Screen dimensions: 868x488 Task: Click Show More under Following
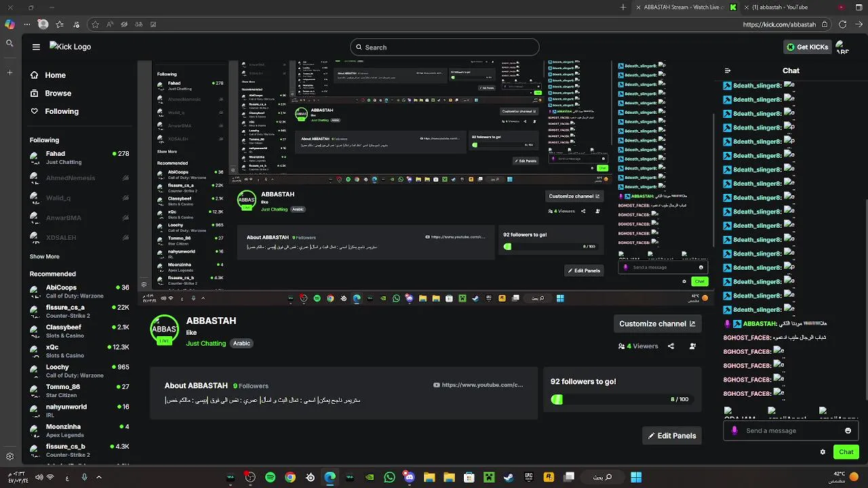pyautogui.click(x=44, y=257)
